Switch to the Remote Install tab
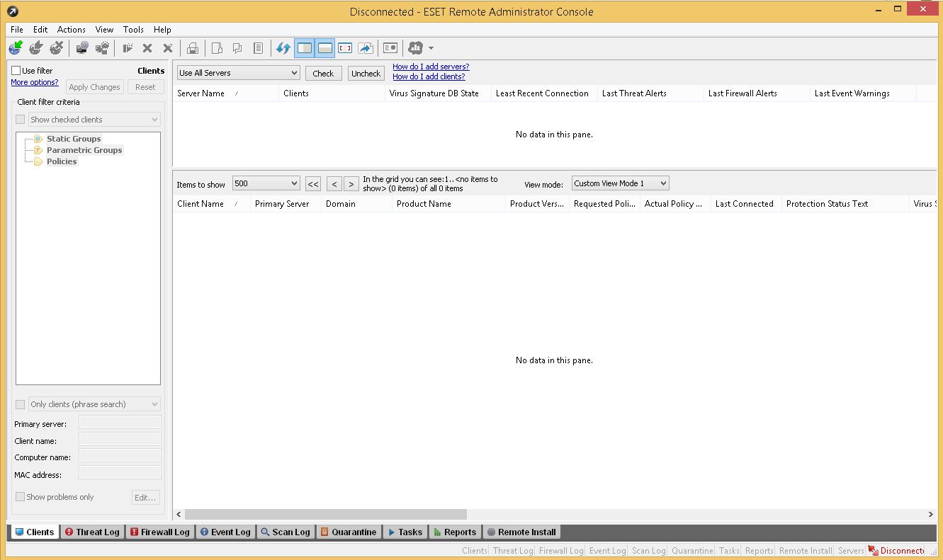Viewport: 943px width, 560px height. [x=521, y=532]
